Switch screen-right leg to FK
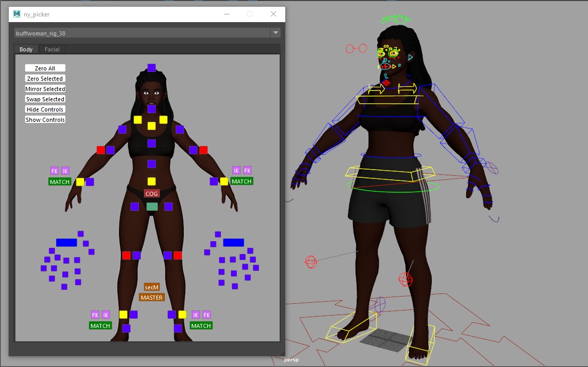The height and width of the screenshot is (367, 588). click(x=207, y=315)
